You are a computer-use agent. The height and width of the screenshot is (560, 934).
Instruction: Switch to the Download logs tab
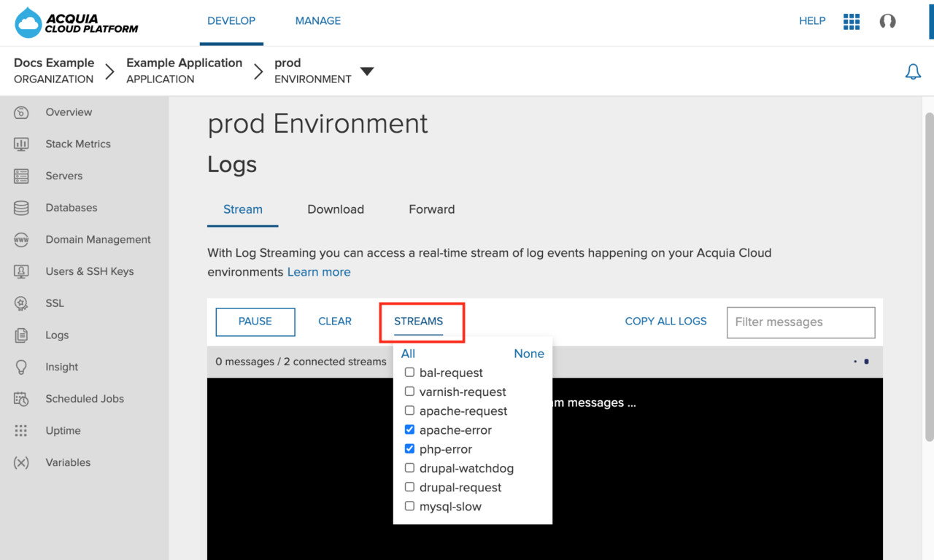click(336, 209)
